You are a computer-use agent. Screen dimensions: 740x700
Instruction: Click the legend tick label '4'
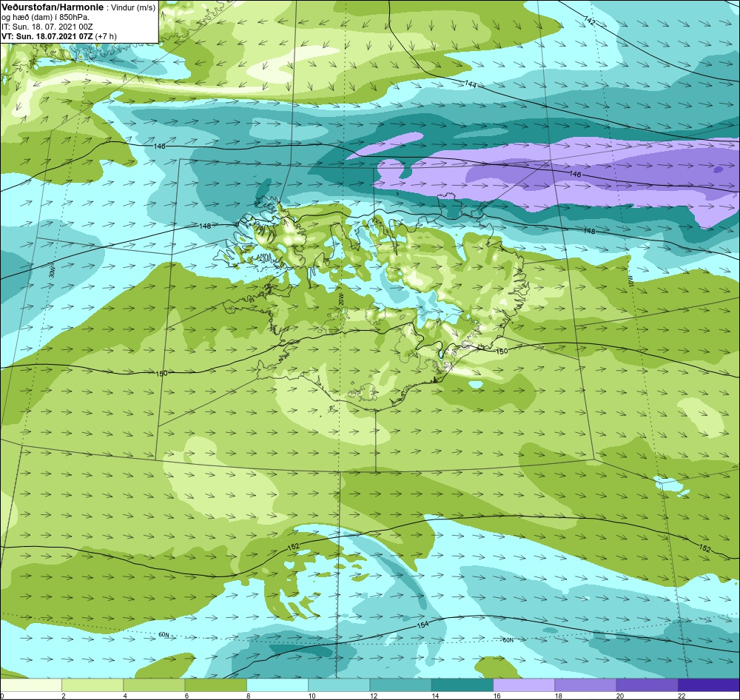124,696
